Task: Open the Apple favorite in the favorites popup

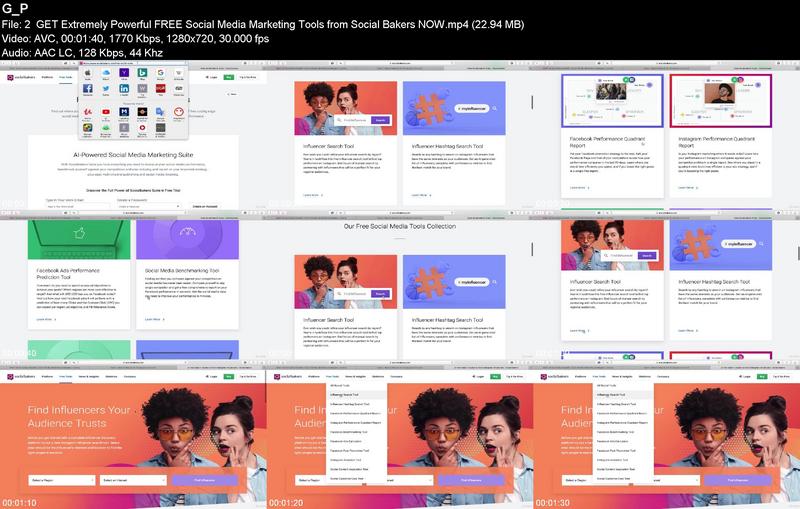Action: (x=88, y=73)
